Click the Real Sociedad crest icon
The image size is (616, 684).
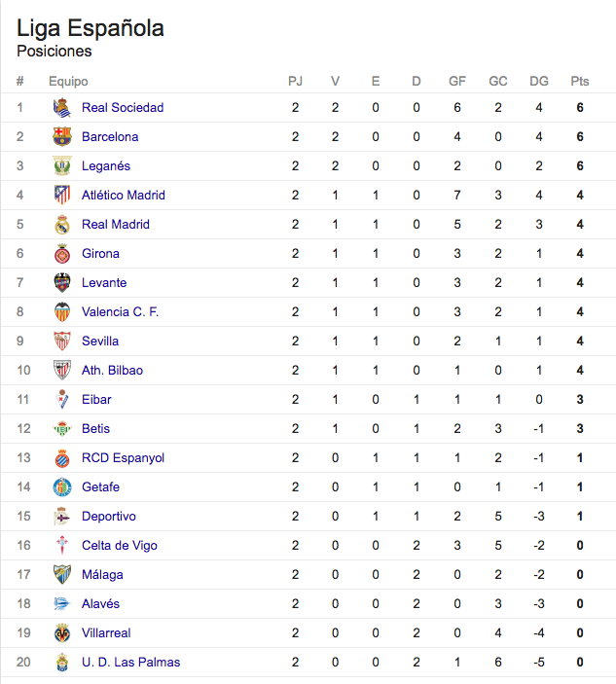[x=62, y=108]
